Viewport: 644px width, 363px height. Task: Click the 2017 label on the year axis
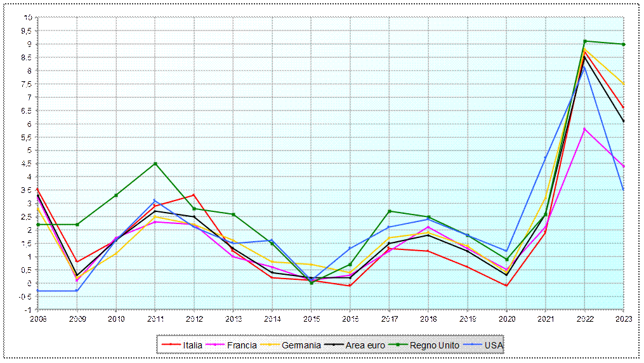pyautogui.click(x=390, y=319)
